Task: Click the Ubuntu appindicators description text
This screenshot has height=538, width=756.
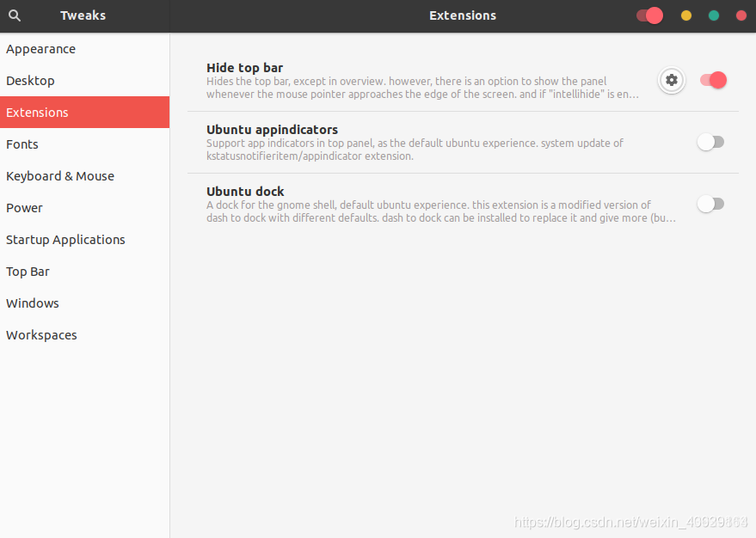Action: click(x=415, y=150)
